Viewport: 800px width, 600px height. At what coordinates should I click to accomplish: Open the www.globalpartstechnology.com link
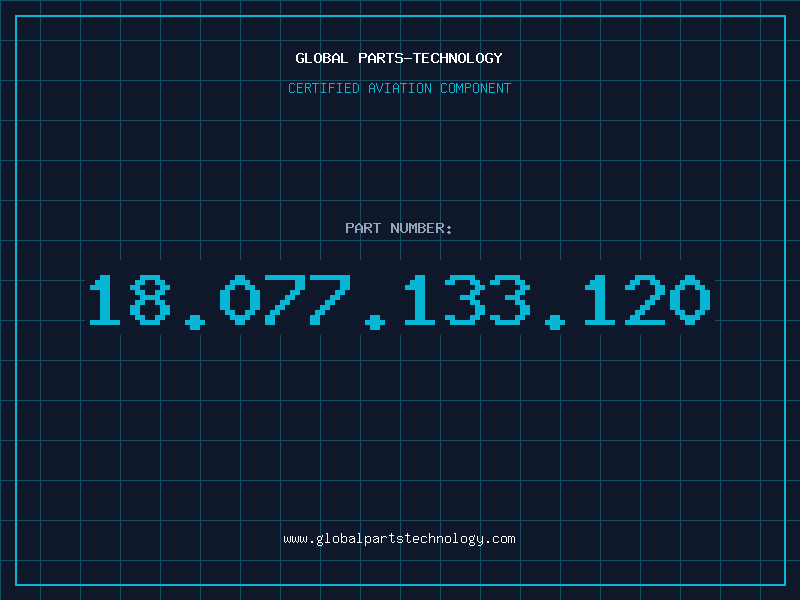coord(399,539)
